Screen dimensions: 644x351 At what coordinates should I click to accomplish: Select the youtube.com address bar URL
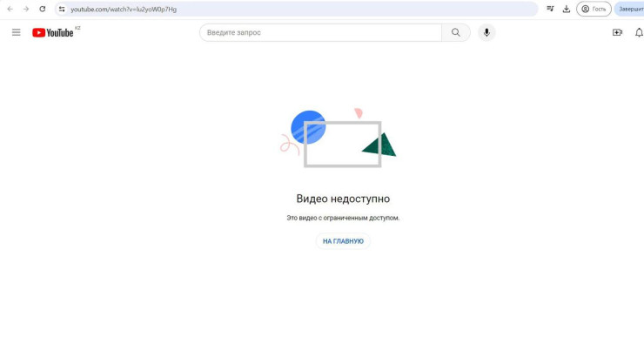(124, 9)
